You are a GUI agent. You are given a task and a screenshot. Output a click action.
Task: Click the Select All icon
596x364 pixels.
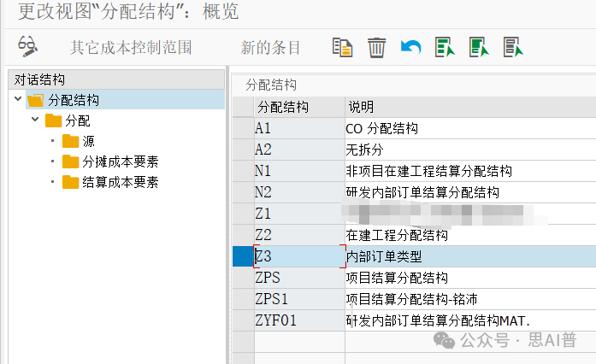point(445,47)
